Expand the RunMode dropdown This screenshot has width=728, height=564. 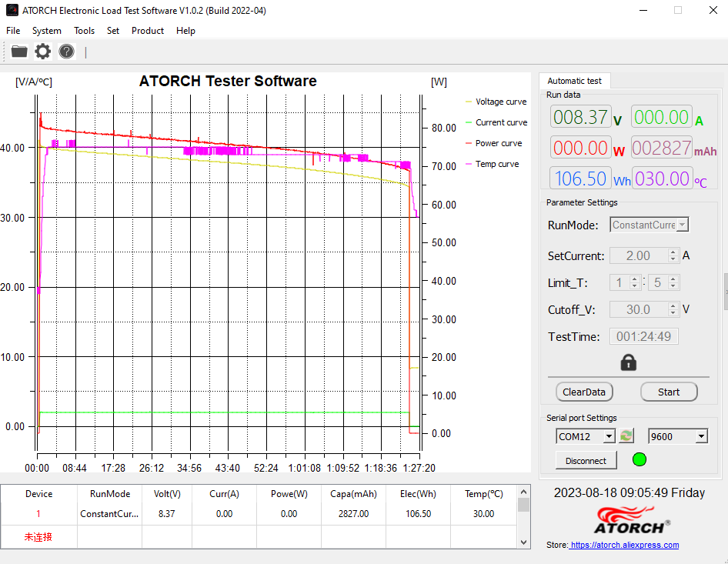682,225
